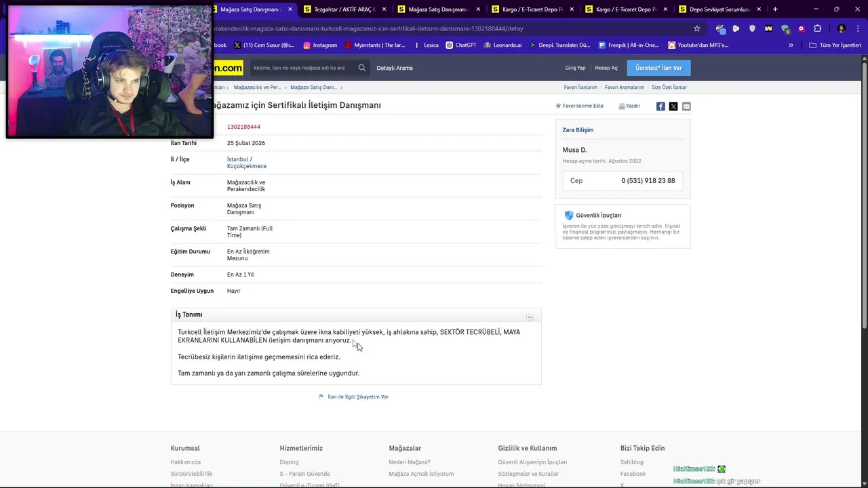Click the address bar URL field
This screenshot has width=868, height=488.
448,28
